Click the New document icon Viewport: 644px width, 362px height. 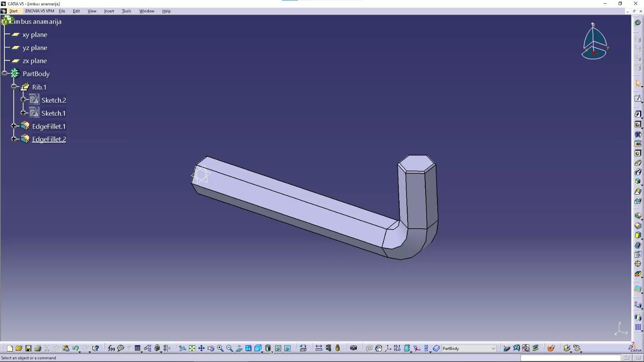click(10, 348)
